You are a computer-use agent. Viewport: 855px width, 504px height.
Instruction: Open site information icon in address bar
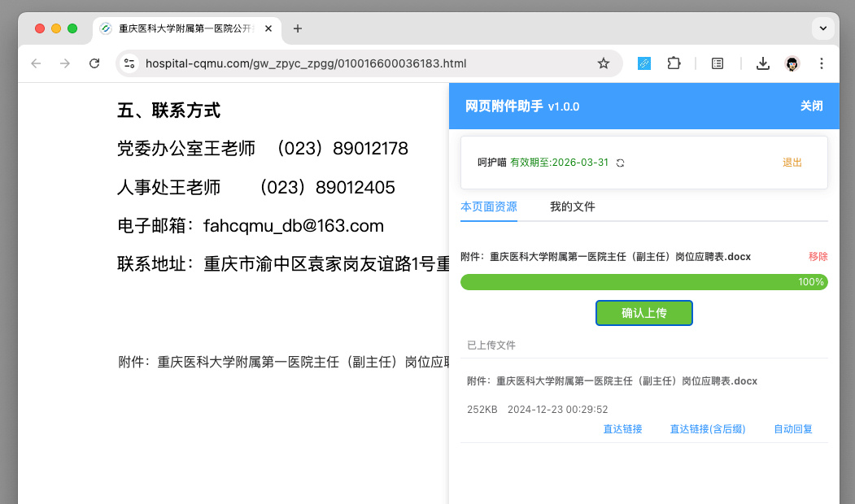[x=129, y=63]
